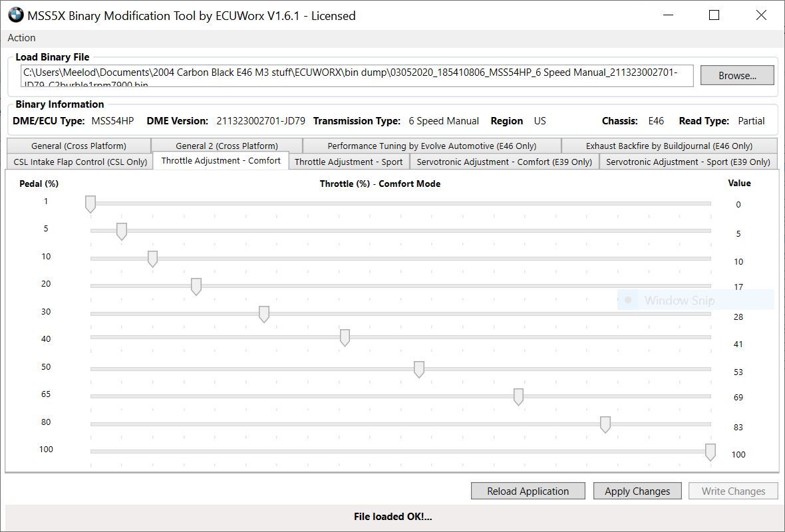Viewport: 785px width, 532px height.
Task: Click the BMW logo icon in title bar
Action: [x=15, y=15]
